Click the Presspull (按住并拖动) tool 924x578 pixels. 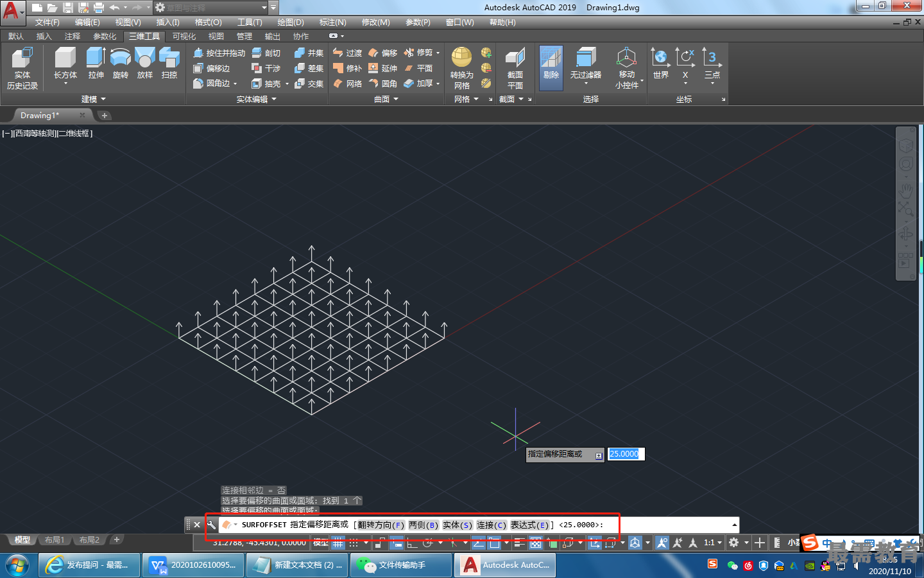(219, 53)
